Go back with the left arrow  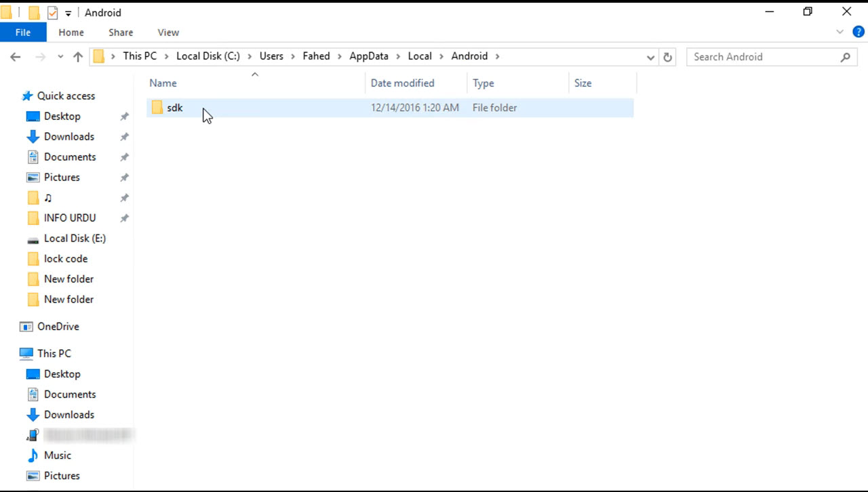[x=16, y=57]
